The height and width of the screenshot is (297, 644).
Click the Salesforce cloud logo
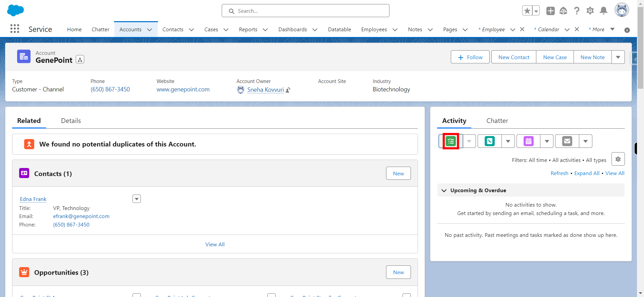15,10
